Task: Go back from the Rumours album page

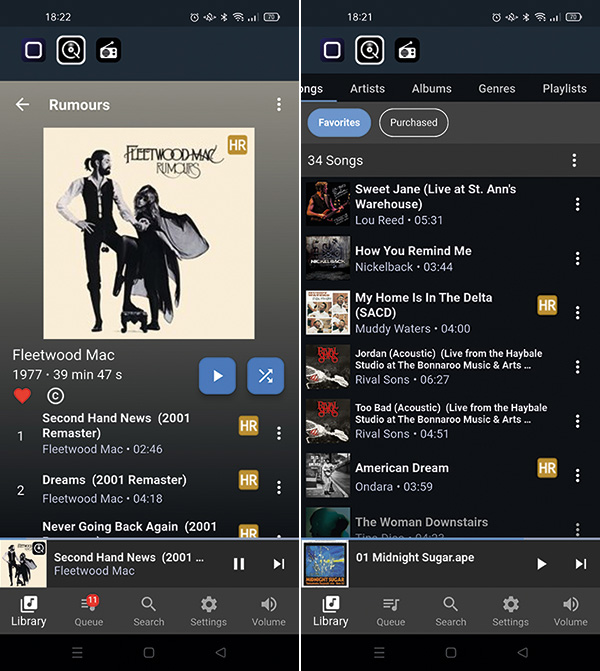Action: tap(22, 104)
